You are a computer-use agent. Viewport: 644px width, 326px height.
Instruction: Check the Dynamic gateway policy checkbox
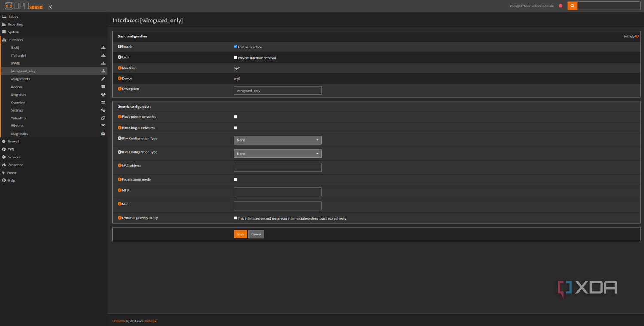(235, 218)
